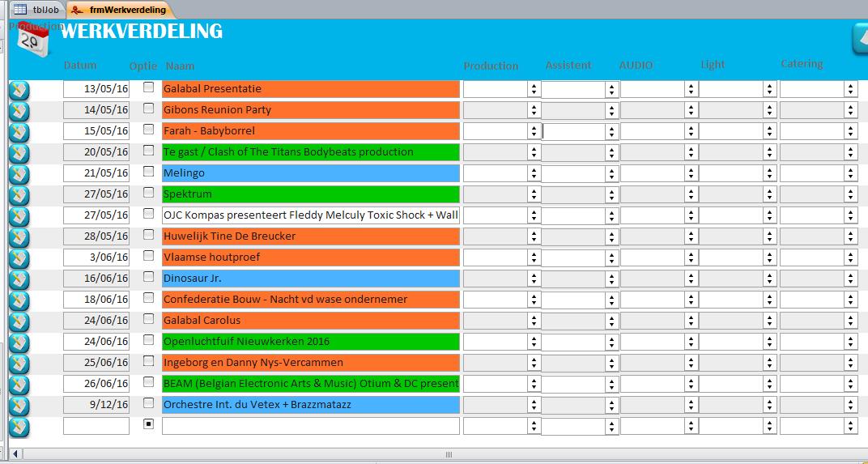Click the button at the top-right header corner
Image resolution: width=868 pixels, height=464 pixels.
tap(860, 39)
